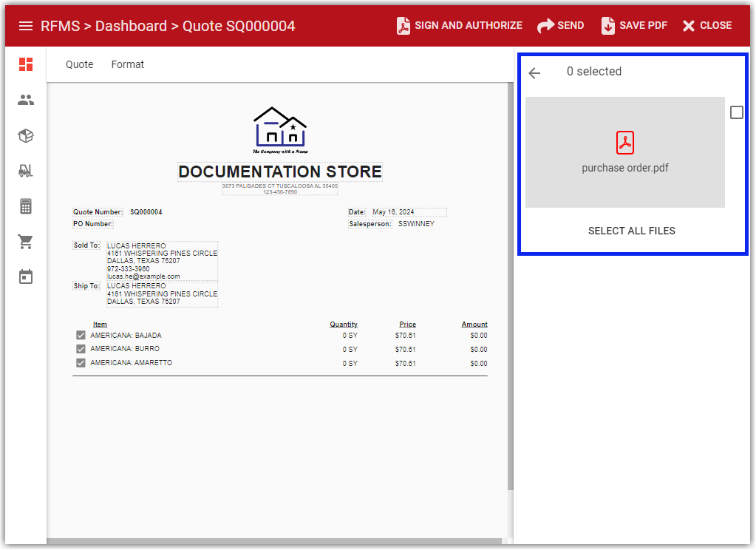Click the PDF icon of purchase order.pdf
The height and width of the screenshot is (550, 756).
(625, 143)
